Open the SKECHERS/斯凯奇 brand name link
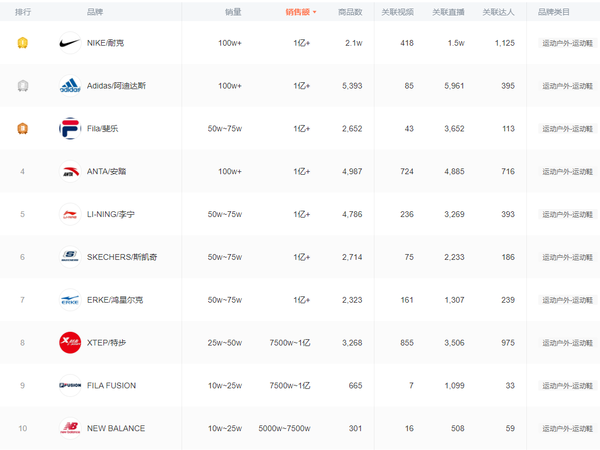Screen dimensions: 600x450 click(x=121, y=257)
